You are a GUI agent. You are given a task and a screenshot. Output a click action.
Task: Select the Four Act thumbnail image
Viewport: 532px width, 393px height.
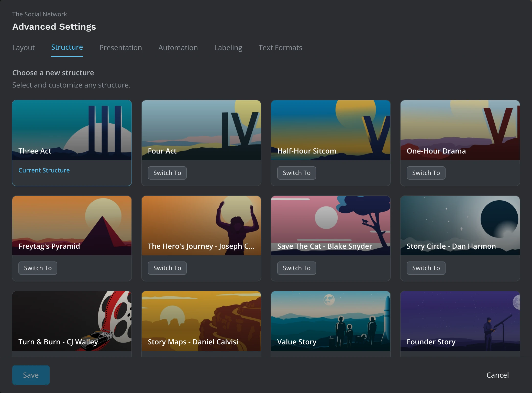coord(201,130)
